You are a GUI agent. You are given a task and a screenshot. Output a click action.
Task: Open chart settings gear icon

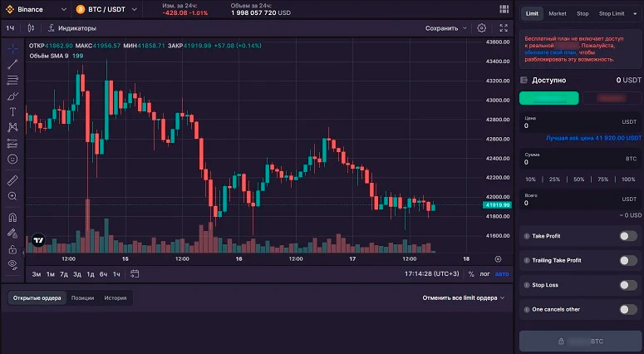[482, 28]
